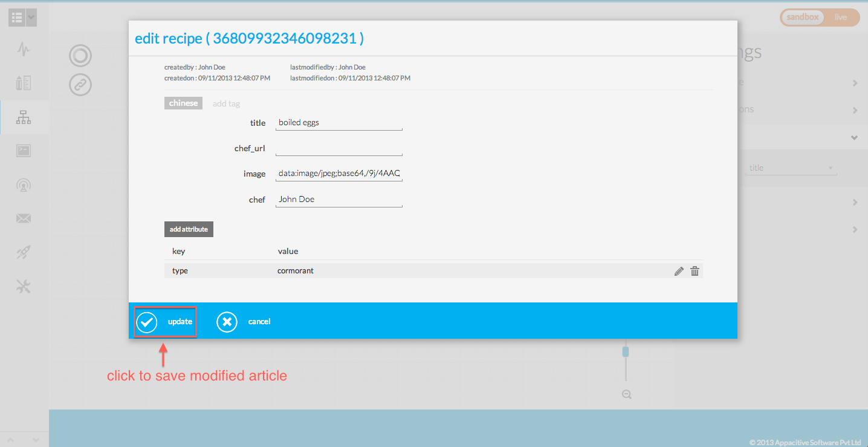Viewport: 868px width, 447px height.
Task: Collapse the open right panel section chevron
Action: tap(855, 138)
